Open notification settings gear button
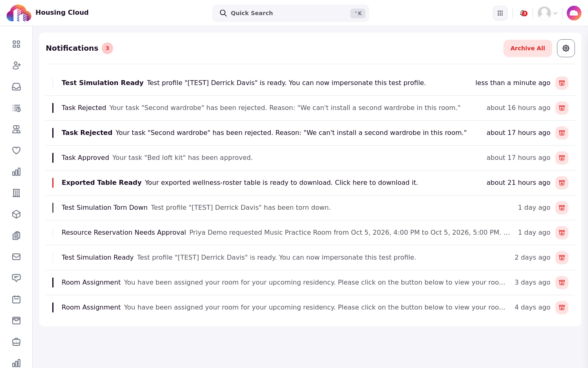Screen dimensions: 588x368 pyautogui.click(x=566, y=48)
